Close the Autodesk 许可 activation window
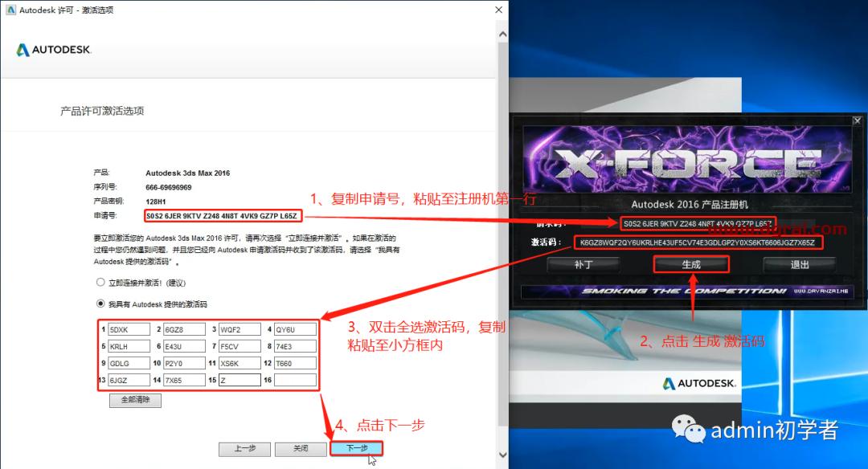Screen dimensions: 868x469 [x=499, y=10]
